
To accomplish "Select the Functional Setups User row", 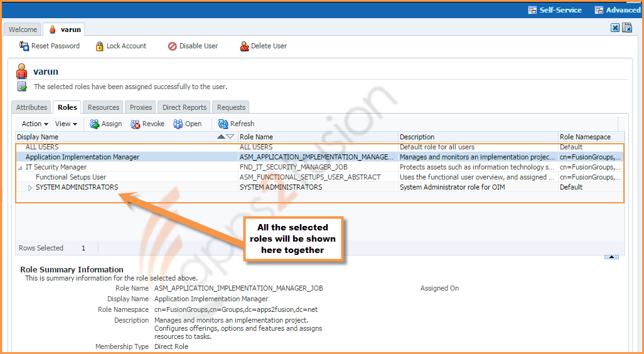I will click(320, 177).
